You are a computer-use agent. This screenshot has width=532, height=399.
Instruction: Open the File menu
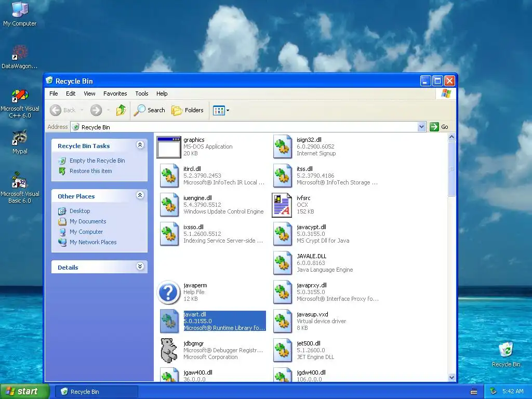pyautogui.click(x=54, y=94)
